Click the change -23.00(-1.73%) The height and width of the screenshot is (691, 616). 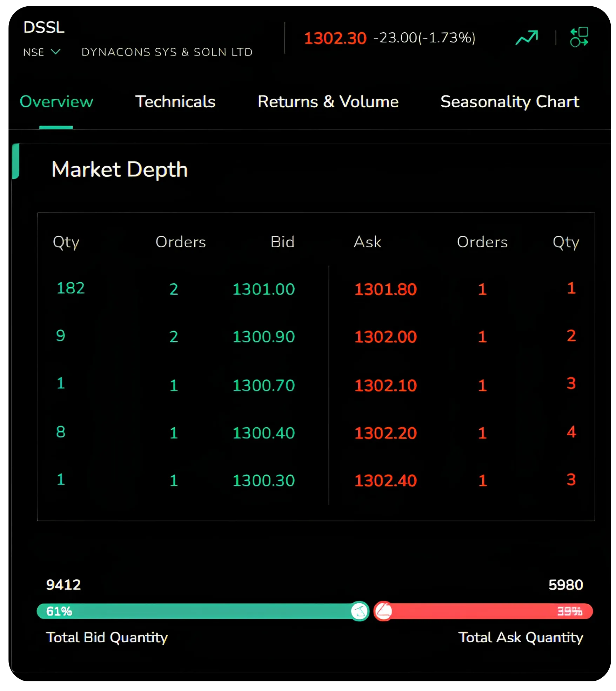[424, 38]
